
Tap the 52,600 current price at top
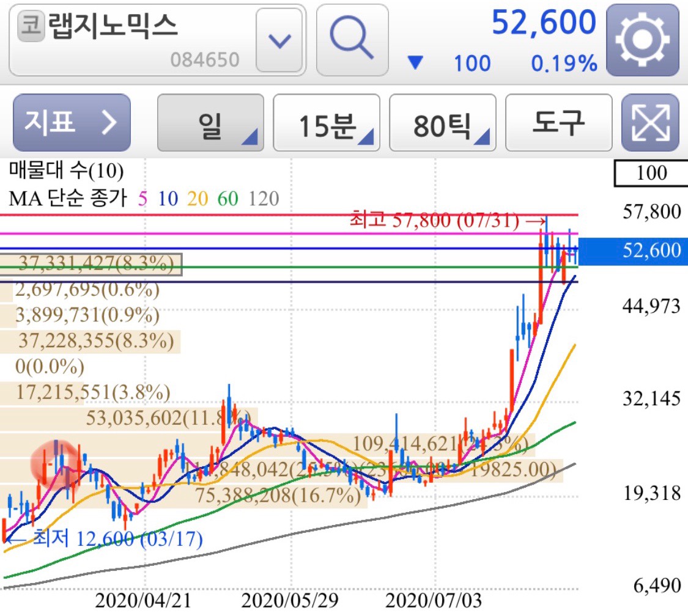point(544,23)
